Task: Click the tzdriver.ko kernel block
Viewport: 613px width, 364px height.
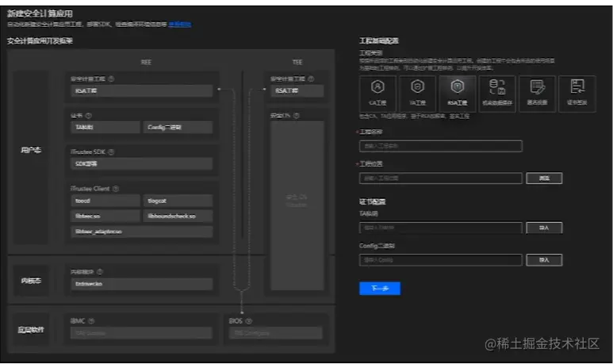Action: click(x=141, y=284)
